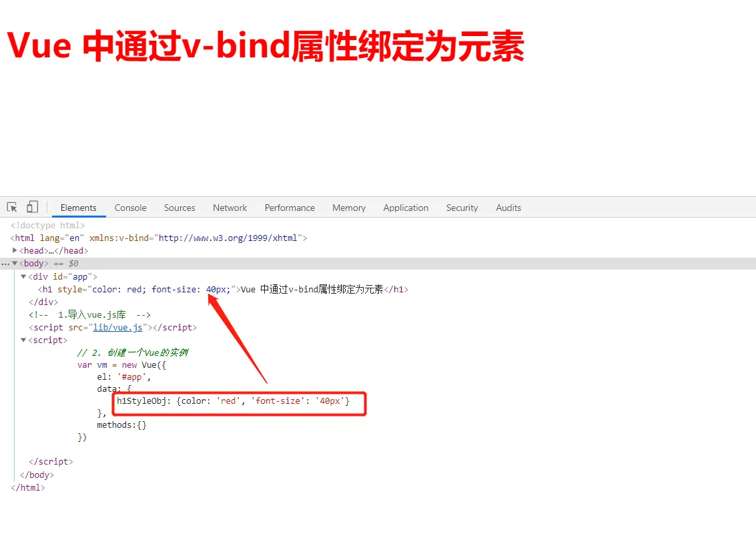Screen dimensions: 756x548
Task: Select the <!doctype html> line
Action: pyautogui.click(x=48, y=226)
